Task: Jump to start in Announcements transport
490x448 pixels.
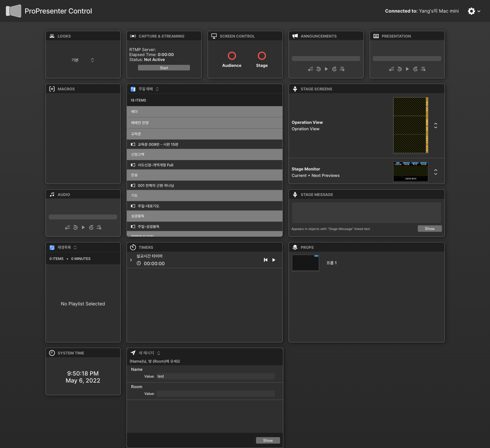Action: coord(311,69)
